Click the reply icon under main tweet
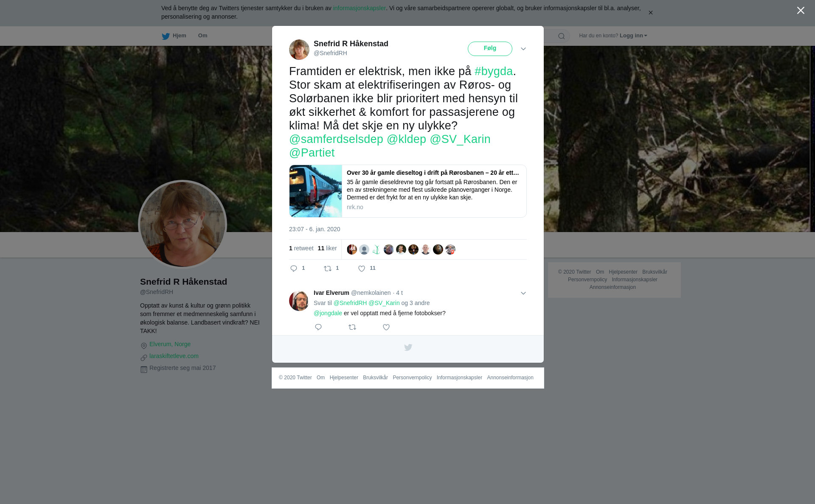Screen dimensions: 815x504 [294, 269]
